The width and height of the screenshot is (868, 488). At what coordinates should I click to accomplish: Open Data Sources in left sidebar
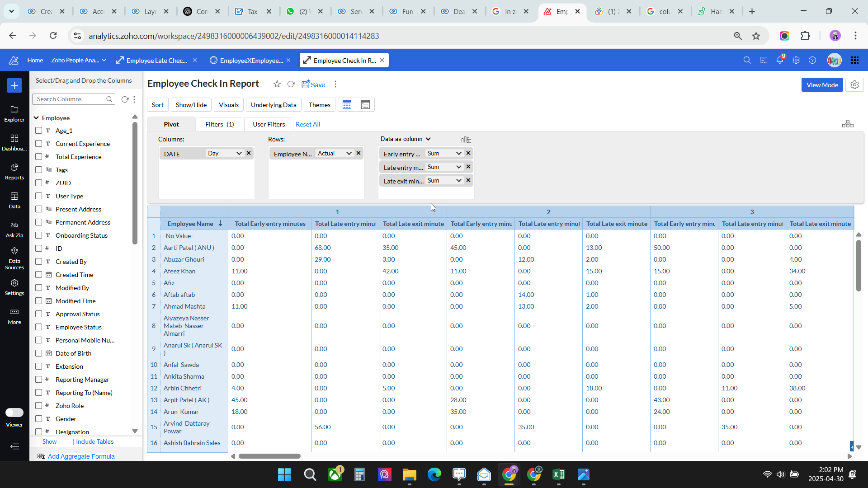pos(14,258)
